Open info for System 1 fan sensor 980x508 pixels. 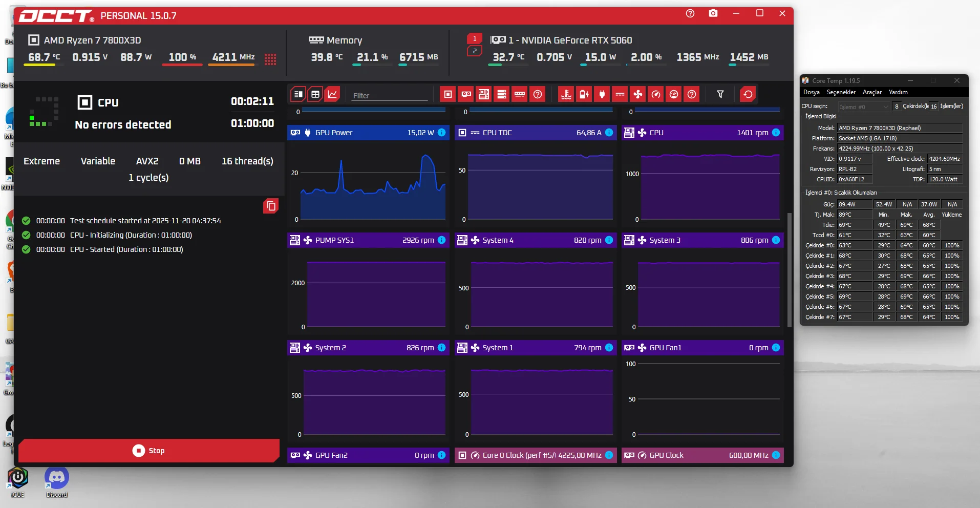(609, 348)
